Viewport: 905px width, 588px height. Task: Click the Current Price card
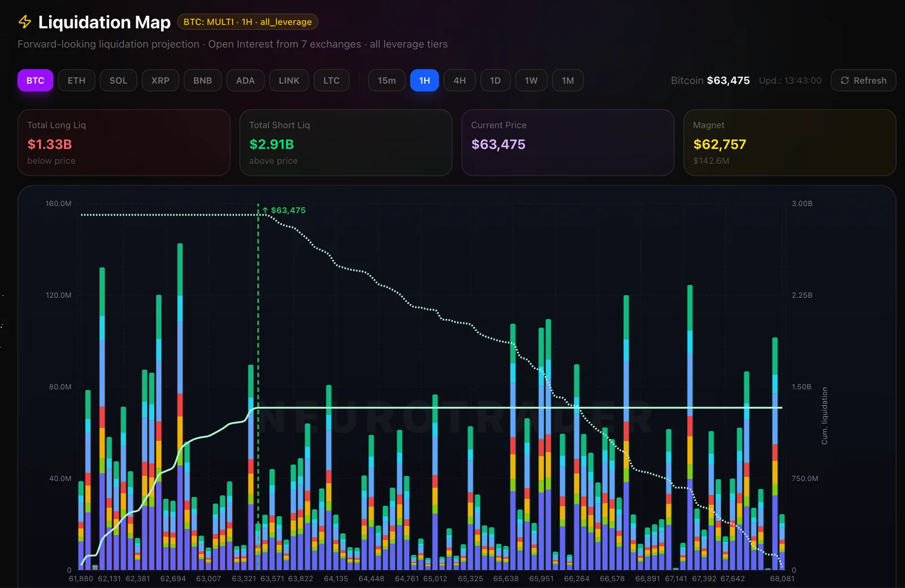click(x=568, y=142)
